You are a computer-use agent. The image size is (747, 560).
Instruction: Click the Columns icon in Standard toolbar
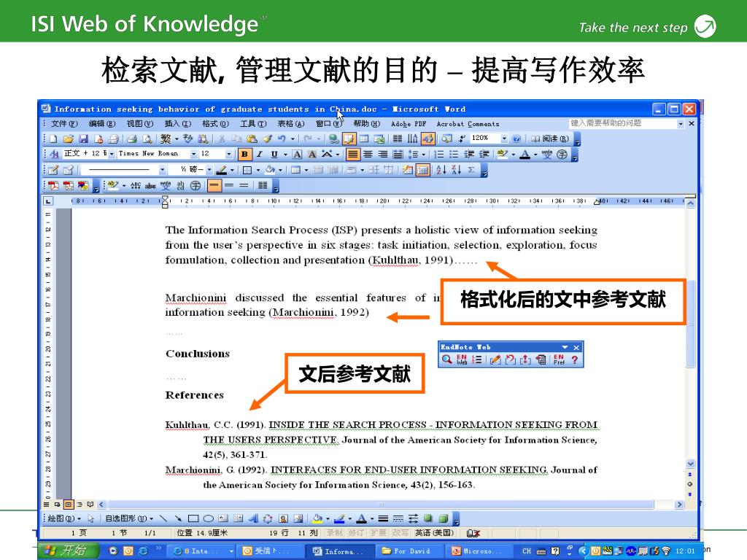click(398, 139)
